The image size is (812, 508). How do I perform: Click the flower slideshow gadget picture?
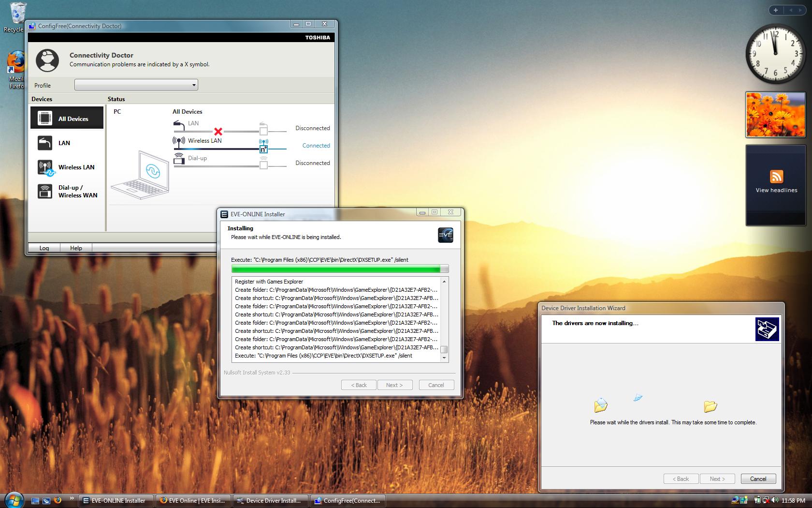pos(775,115)
